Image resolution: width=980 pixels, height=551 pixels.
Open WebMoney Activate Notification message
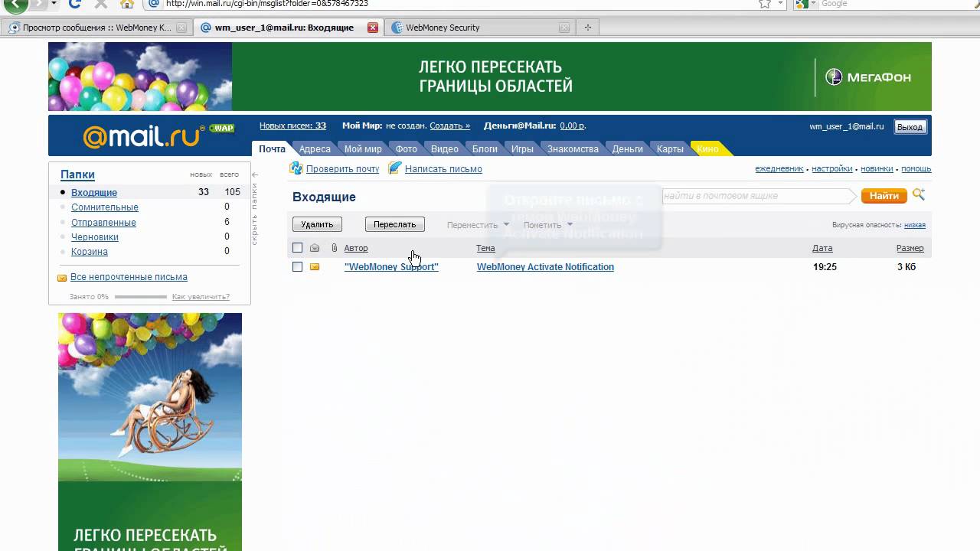coord(545,267)
